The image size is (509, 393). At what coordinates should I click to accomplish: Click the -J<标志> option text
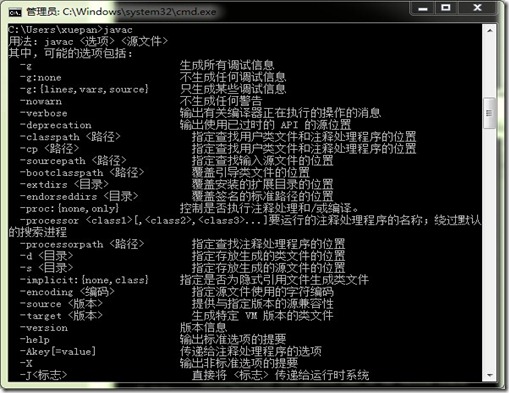pyautogui.click(x=44, y=375)
